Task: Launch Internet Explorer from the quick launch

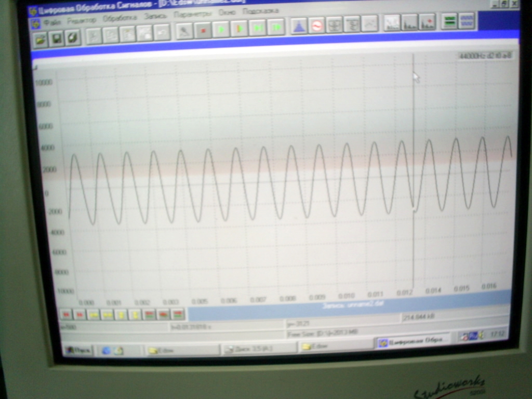Action: click(106, 351)
